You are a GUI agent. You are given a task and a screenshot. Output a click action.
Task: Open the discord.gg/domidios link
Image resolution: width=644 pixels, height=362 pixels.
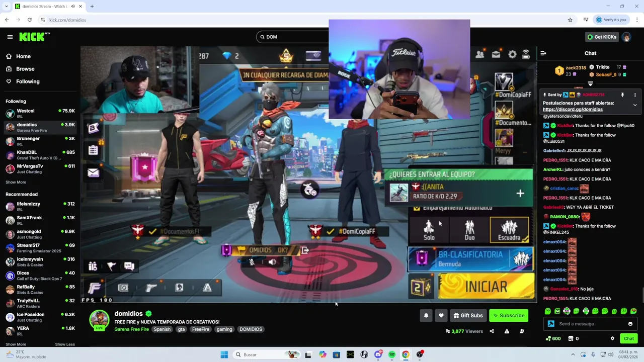click(573, 109)
